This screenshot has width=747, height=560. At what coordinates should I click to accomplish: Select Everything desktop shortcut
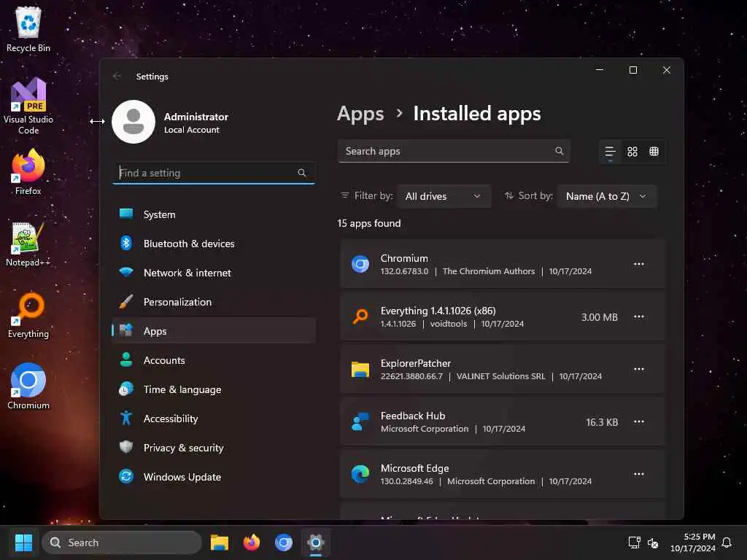point(28,315)
